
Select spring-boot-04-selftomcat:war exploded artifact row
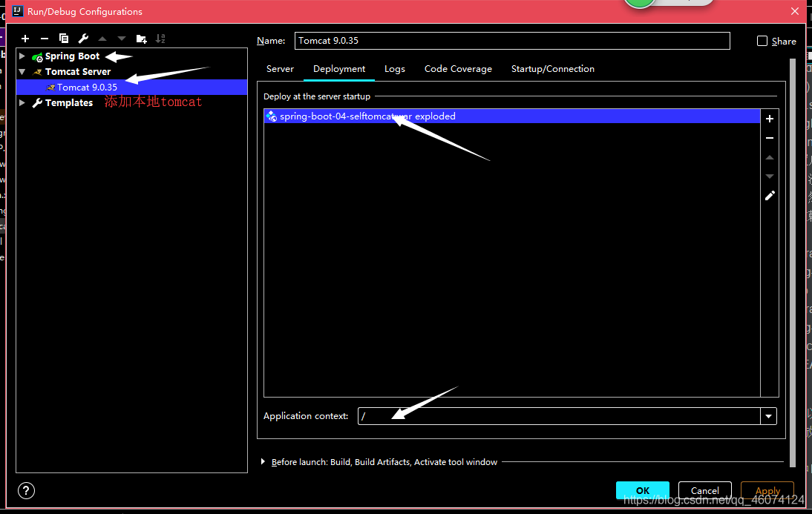(511, 116)
